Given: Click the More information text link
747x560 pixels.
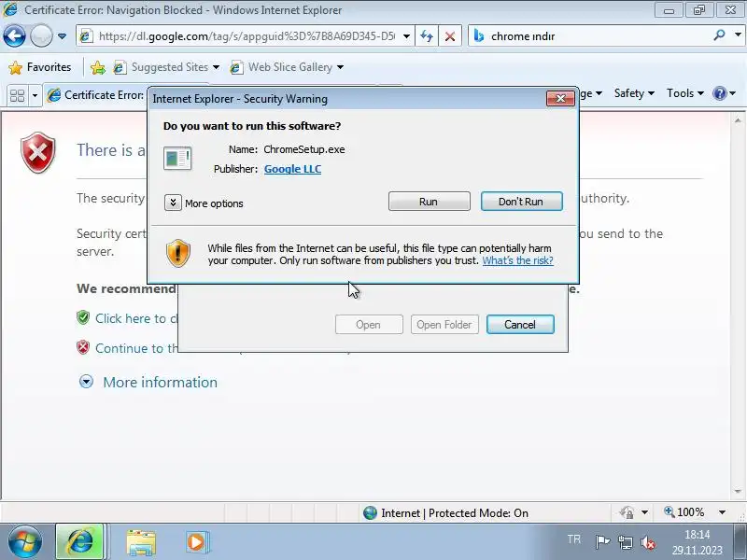Looking at the screenshot, I should point(160,382).
